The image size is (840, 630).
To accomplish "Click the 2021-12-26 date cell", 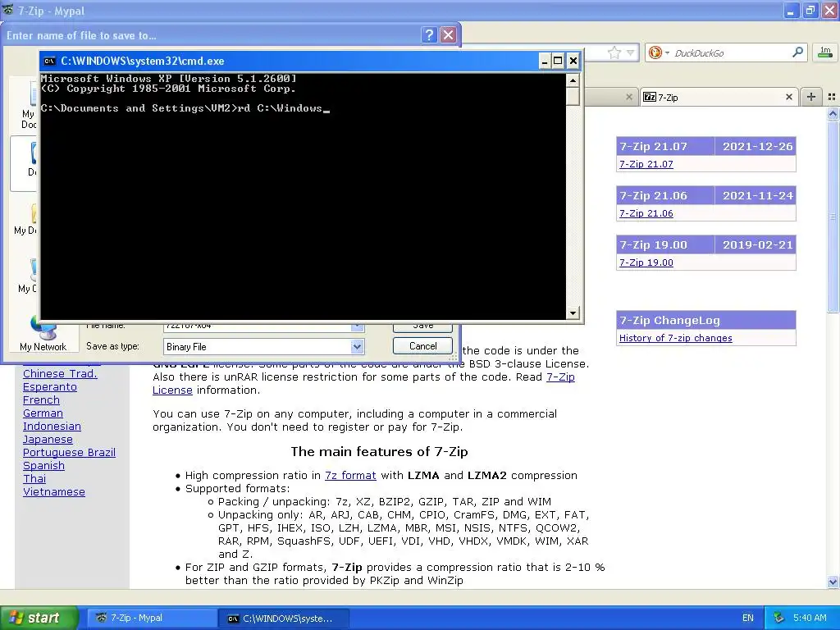I will point(756,146).
